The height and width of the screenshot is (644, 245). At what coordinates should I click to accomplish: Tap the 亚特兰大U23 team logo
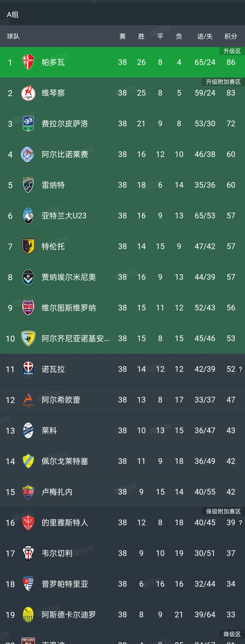(28, 215)
